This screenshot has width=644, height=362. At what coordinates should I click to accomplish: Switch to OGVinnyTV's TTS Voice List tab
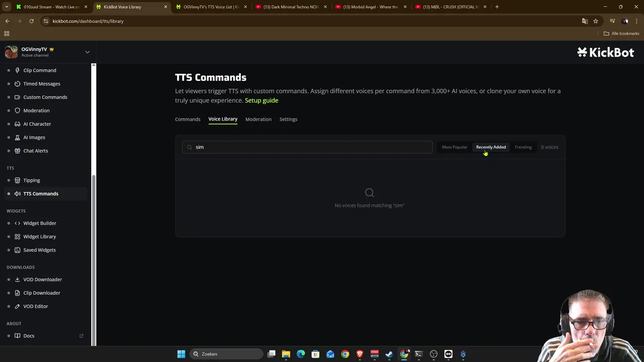(x=211, y=7)
